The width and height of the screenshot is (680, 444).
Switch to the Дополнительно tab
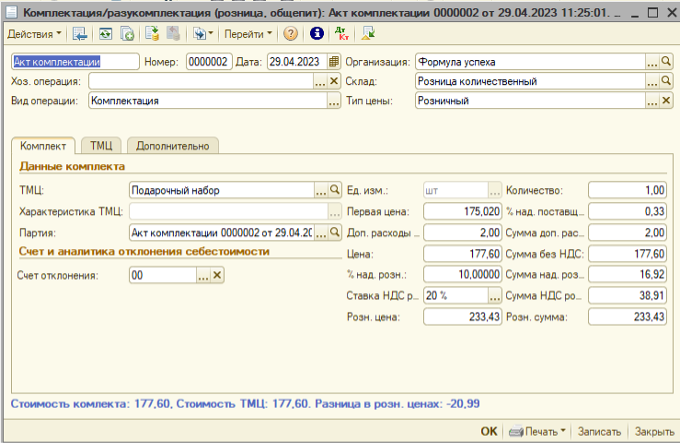[x=171, y=145]
